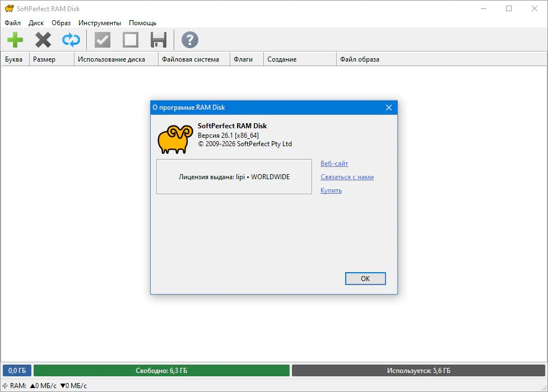548x392 pixels.
Task: Click the Купить purchase link
Action: pyautogui.click(x=331, y=190)
